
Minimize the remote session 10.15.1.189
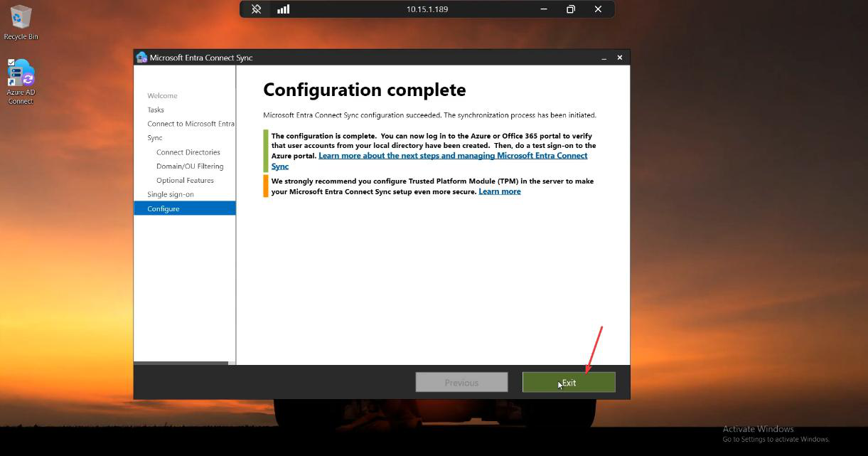545,9
